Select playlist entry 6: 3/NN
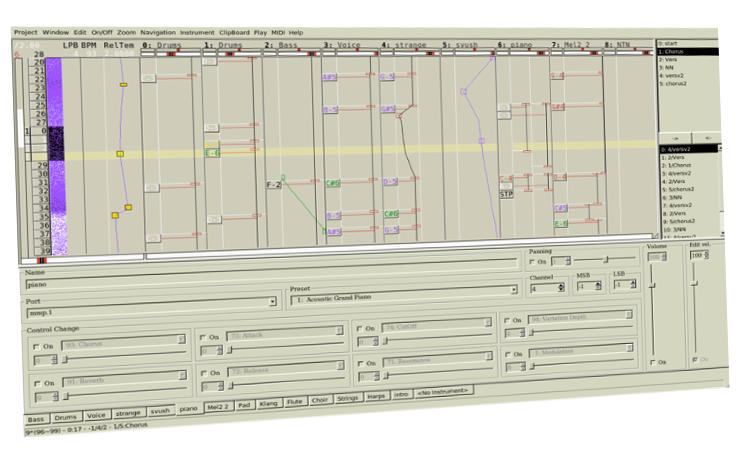 point(691,197)
